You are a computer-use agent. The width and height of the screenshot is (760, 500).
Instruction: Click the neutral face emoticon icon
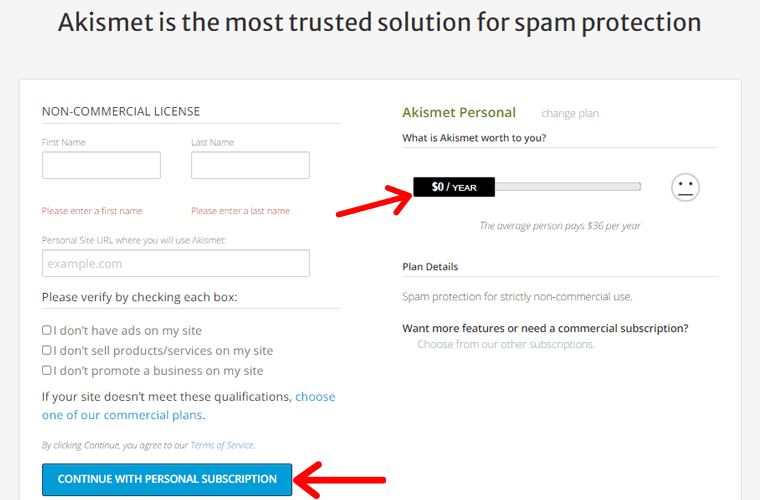(x=685, y=187)
